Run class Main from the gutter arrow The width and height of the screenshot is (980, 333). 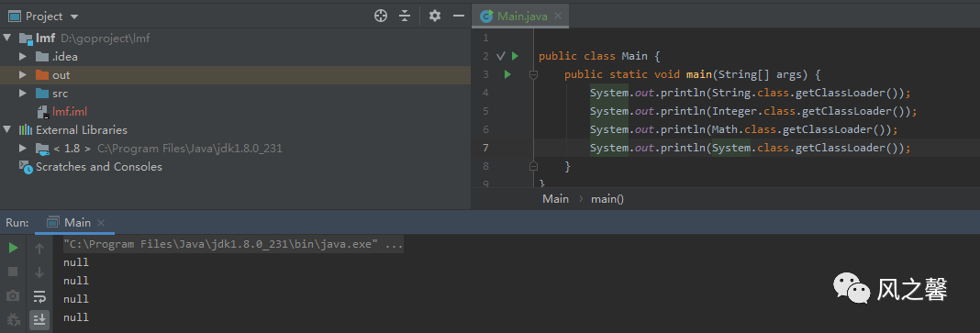click(515, 56)
